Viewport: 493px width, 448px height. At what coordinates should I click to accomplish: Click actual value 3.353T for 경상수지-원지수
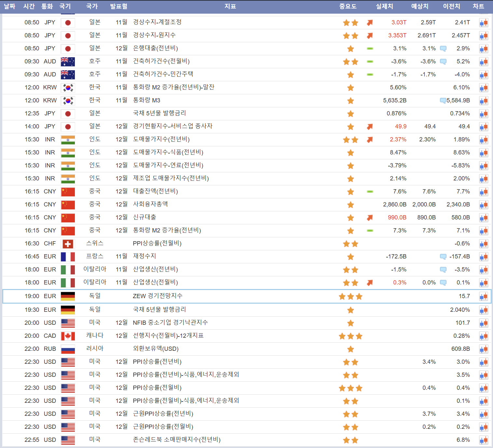point(397,35)
